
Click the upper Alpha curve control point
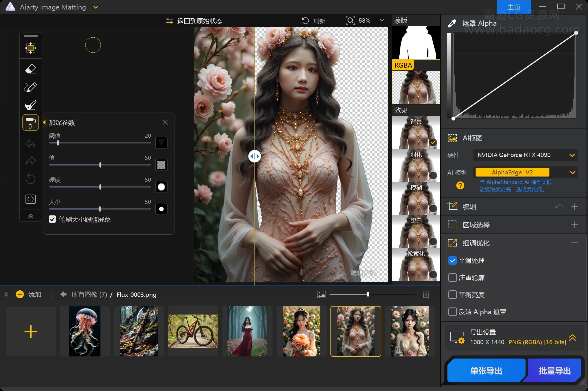tap(576, 33)
